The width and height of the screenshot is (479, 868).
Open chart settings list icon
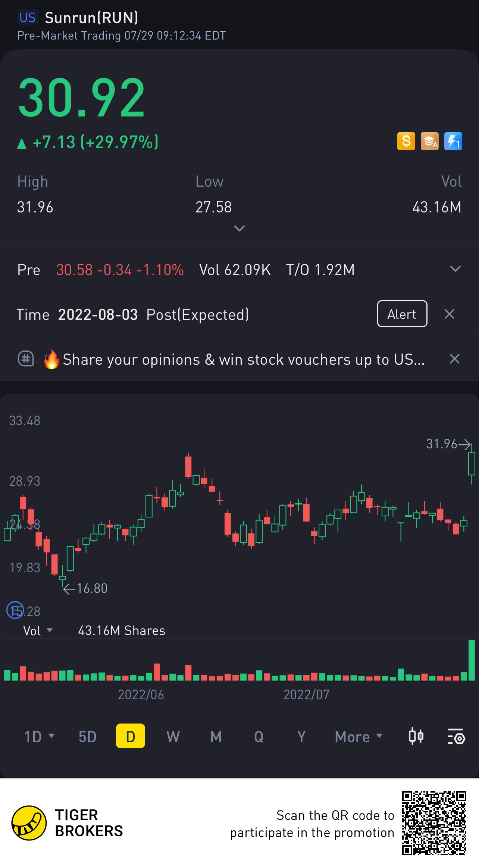pos(456,736)
